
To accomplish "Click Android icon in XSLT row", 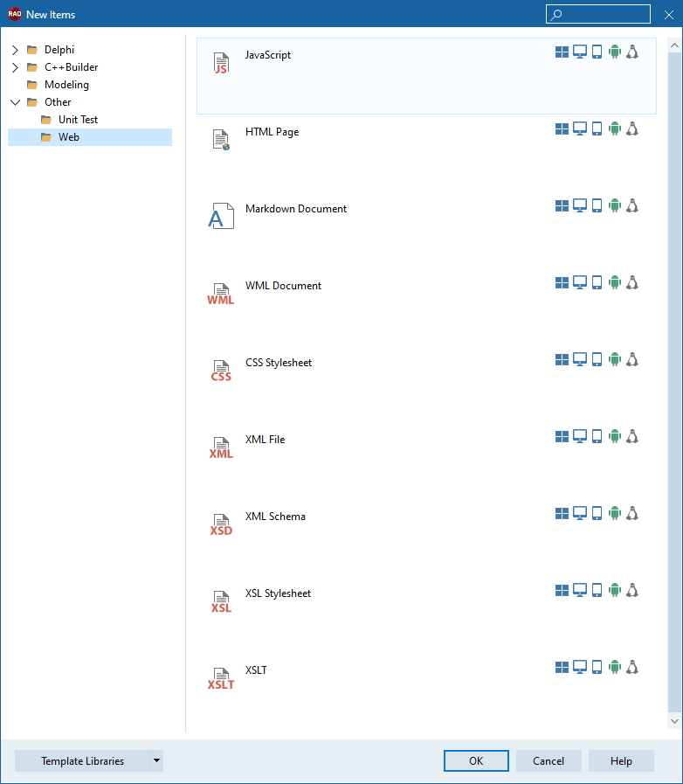I will coord(615,668).
